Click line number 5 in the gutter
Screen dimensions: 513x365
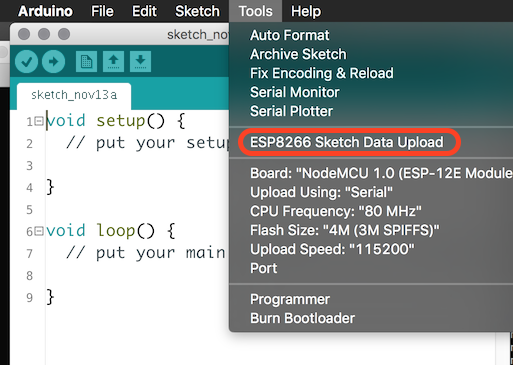click(29, 210)
